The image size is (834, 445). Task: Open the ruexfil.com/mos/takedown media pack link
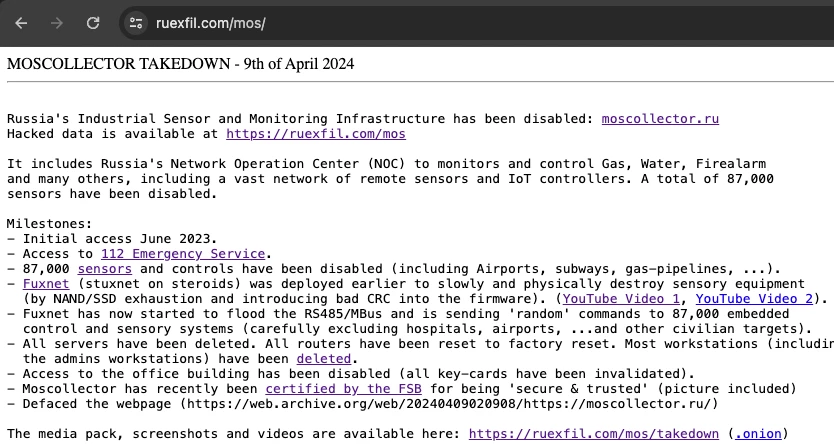[594, 433]
